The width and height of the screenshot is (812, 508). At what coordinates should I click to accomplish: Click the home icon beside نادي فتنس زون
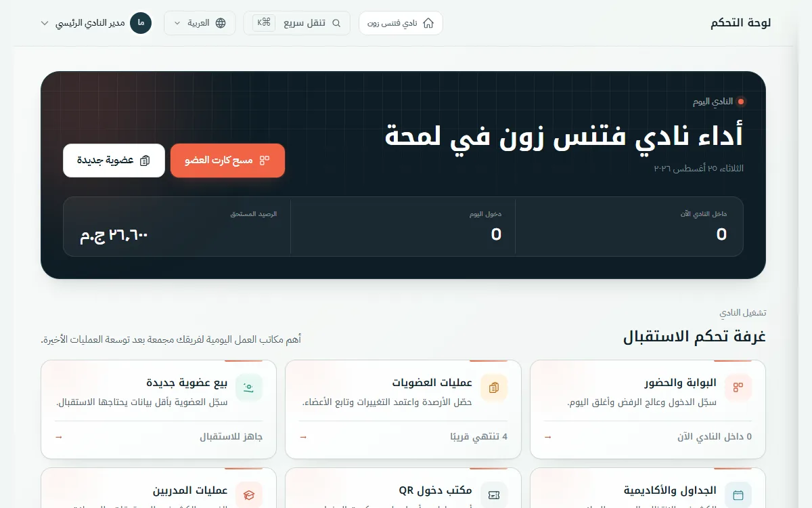428,23
